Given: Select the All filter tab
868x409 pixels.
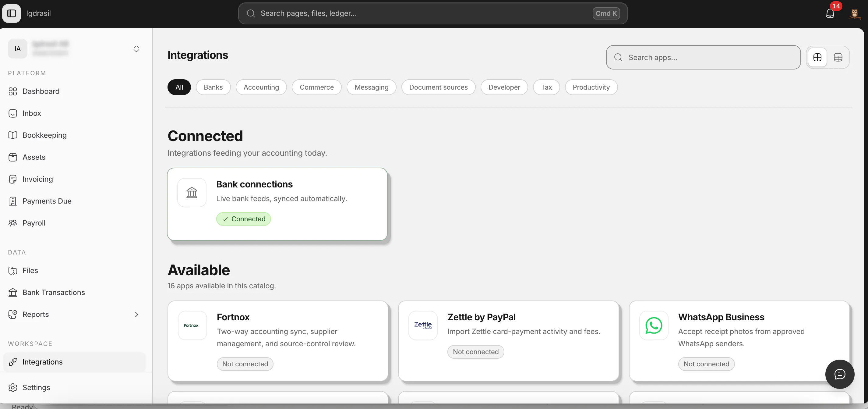Looking at the screenshot, I should click(179, 87).
